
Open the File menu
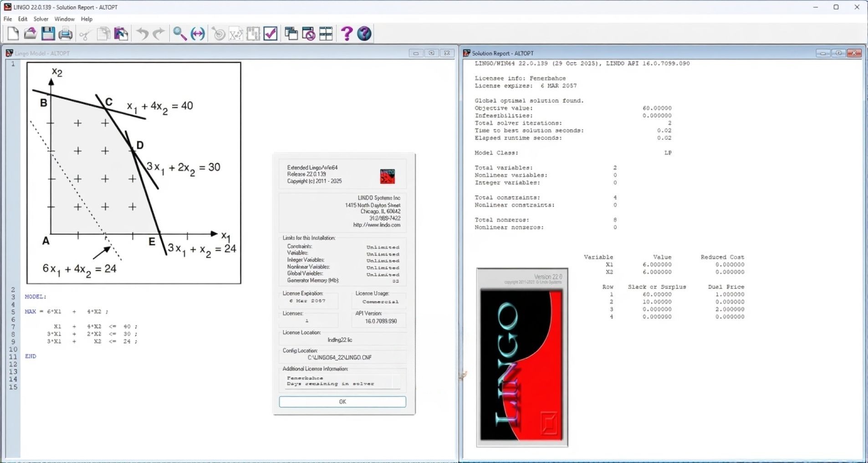click(x=8, y=19)
